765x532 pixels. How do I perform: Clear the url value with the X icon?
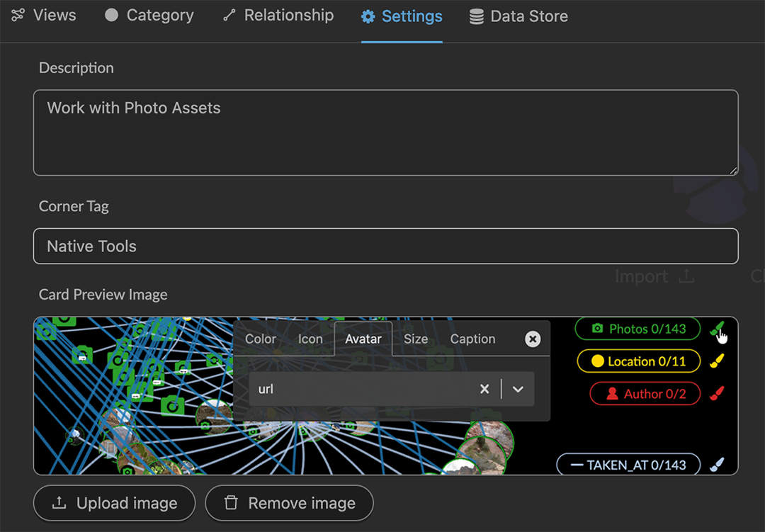coord(484,389)
